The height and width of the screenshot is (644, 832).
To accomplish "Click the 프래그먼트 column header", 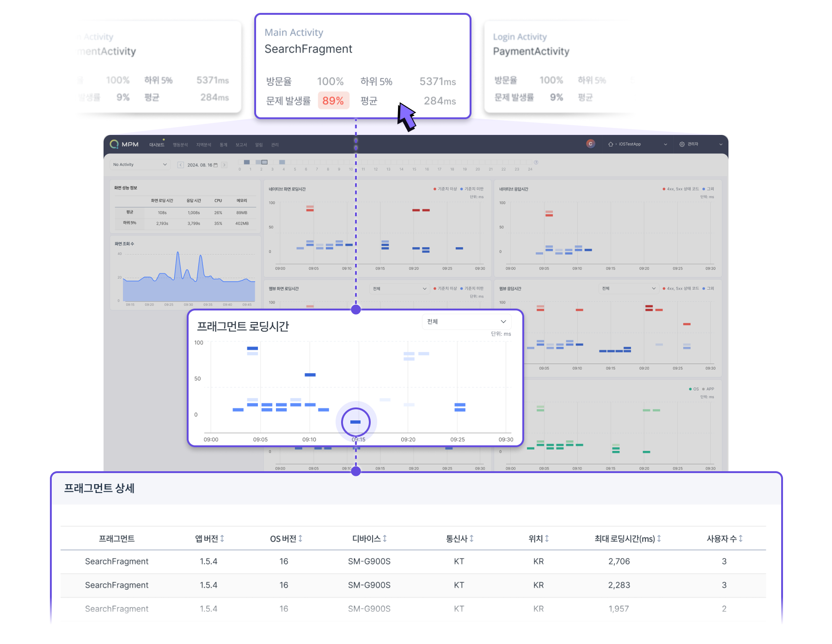I will click(117, 539).
